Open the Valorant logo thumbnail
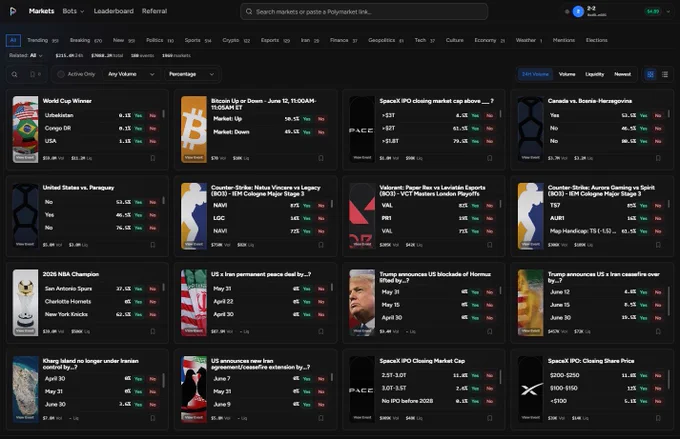Viewport: 680px width, 439px height. (x=362, y=216)
